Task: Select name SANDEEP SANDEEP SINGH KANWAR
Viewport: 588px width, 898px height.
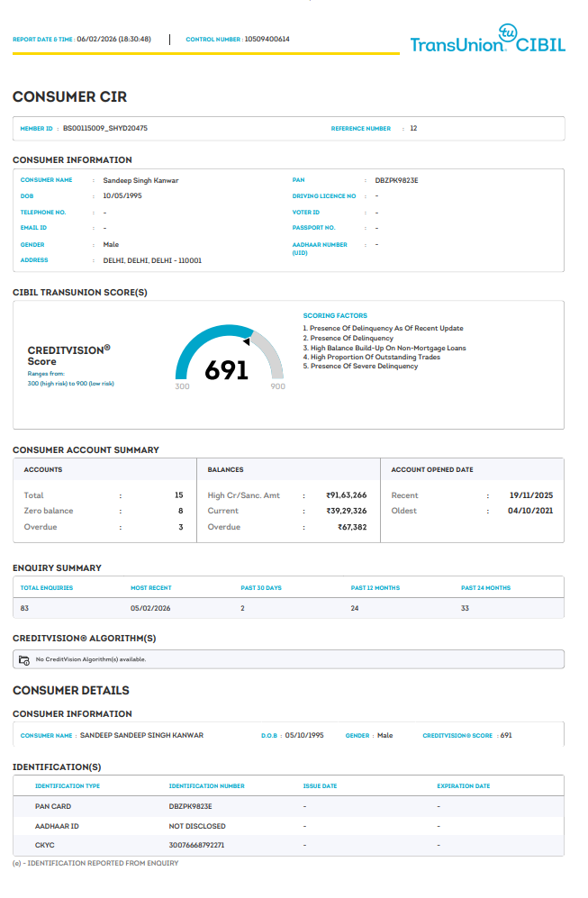Action: [142, 735]
